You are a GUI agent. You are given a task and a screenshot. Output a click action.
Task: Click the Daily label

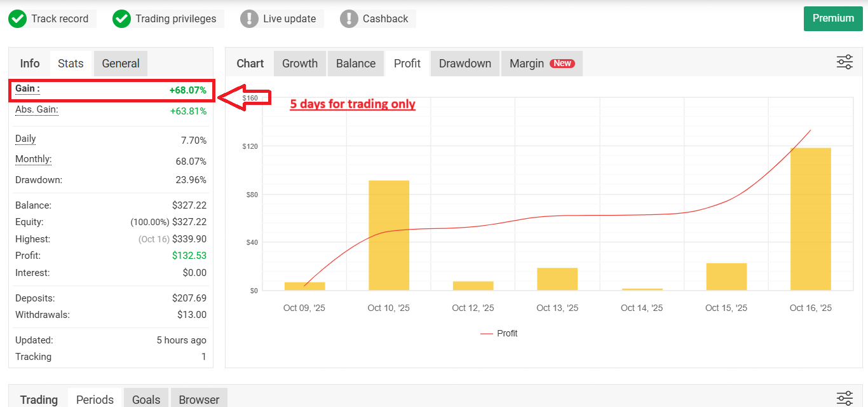coord(25,139)
